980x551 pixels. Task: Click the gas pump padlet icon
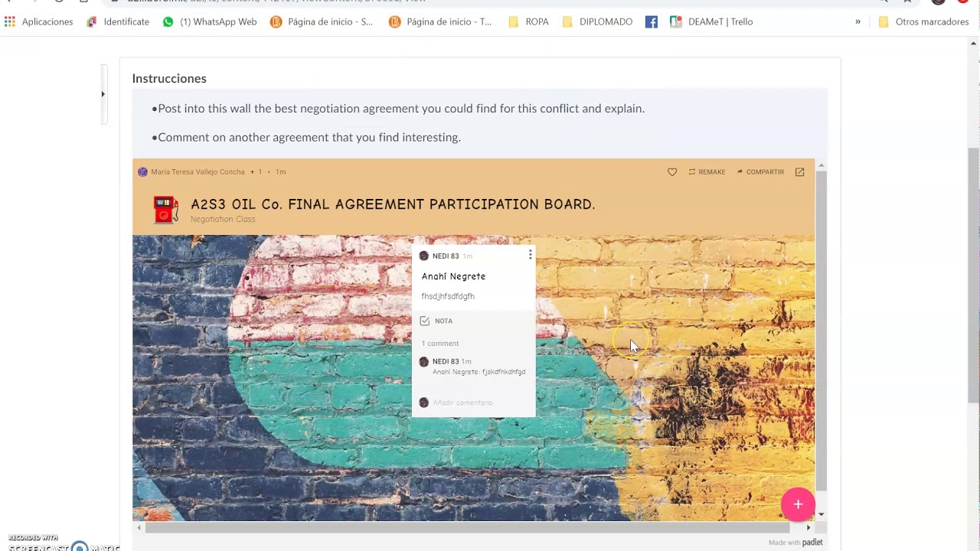click(x=166, y=210)
